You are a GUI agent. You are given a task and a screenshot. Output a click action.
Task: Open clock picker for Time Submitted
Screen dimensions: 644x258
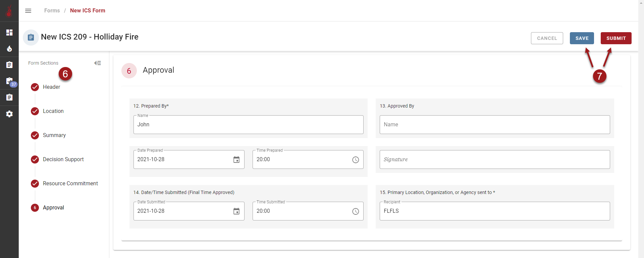[356, 211]
